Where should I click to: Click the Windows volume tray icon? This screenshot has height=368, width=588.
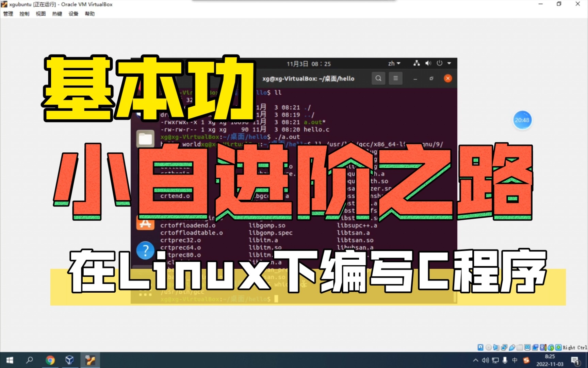(485, 360)
